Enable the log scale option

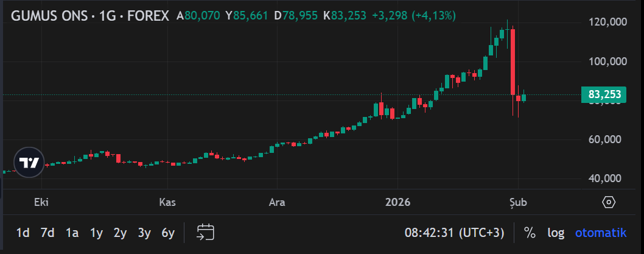(x=556, y=233)
